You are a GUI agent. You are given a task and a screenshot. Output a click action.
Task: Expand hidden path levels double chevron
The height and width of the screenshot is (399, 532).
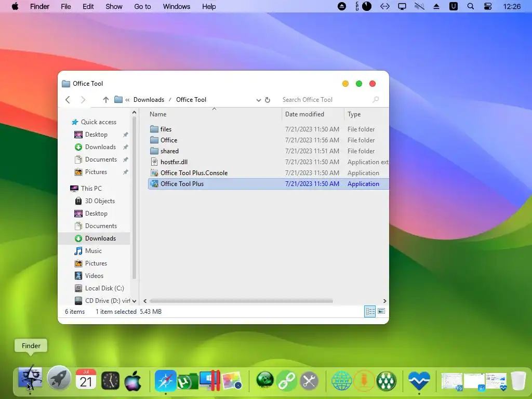(128, 100)
